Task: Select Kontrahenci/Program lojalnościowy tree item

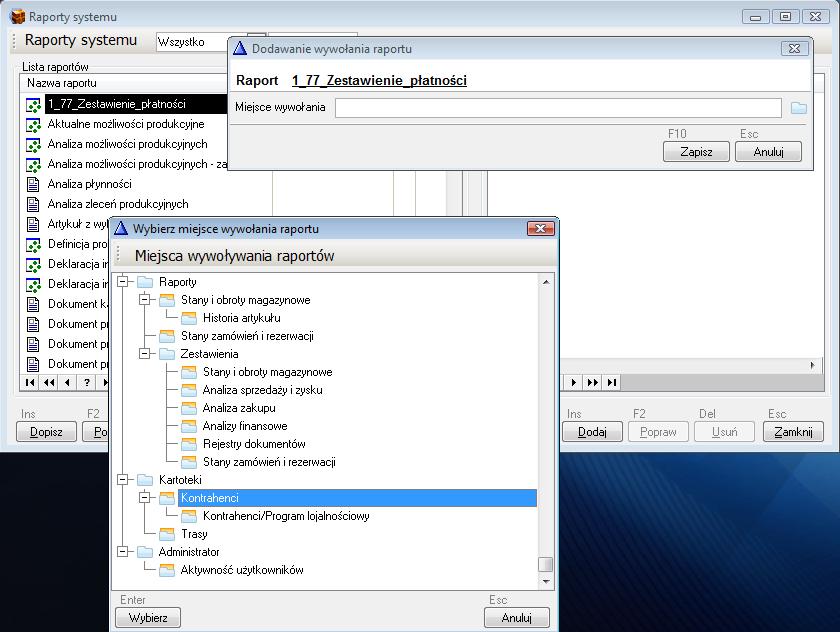Action: (286, 516)
